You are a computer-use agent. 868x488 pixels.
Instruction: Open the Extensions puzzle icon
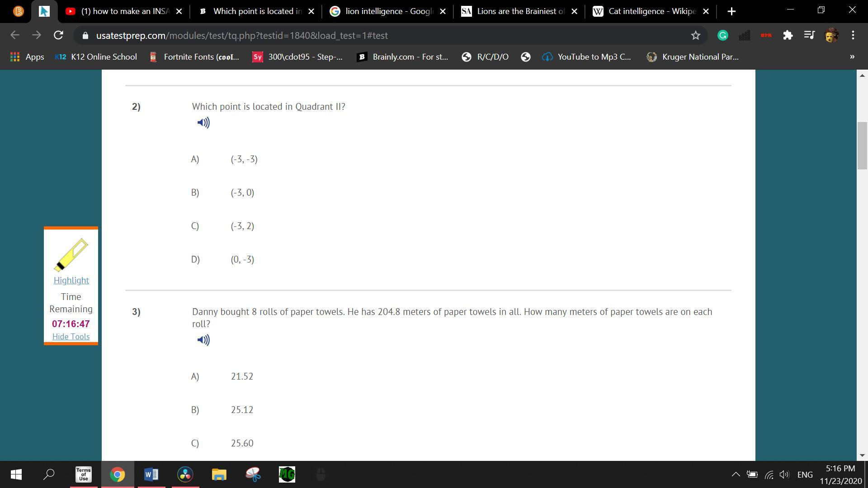(788, 35)
